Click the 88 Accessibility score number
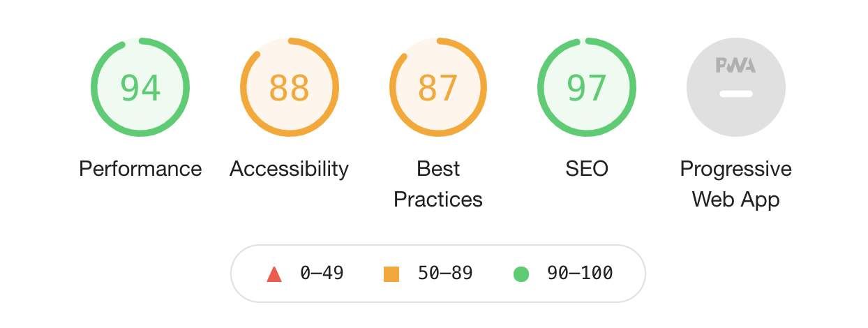Image resolution: width=868 pixels, height=328 pixels. pos(289,88)
